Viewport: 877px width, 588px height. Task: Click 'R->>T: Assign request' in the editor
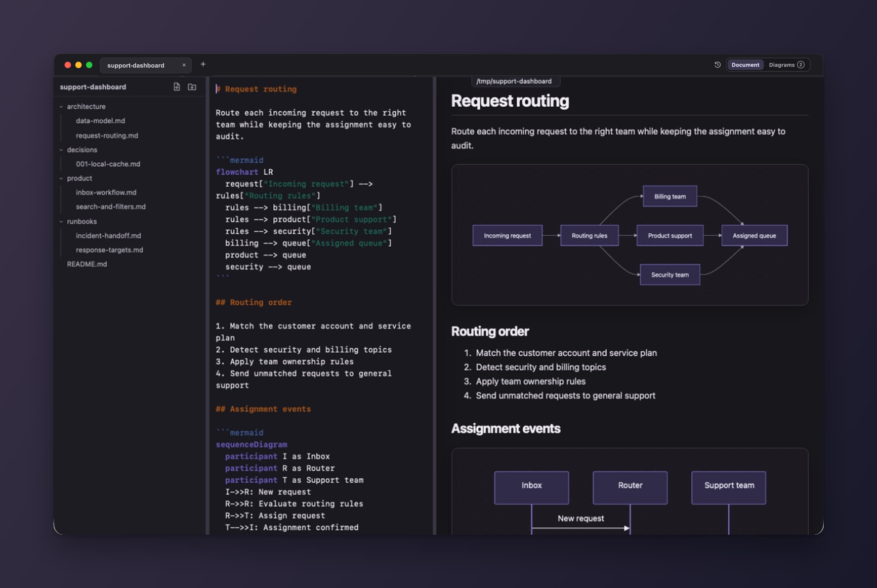pos(275,516)
